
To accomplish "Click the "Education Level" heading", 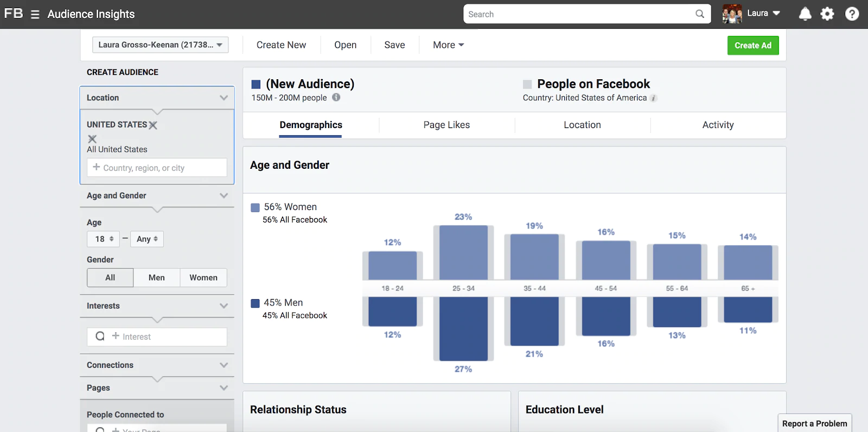I will coord(565,410).
